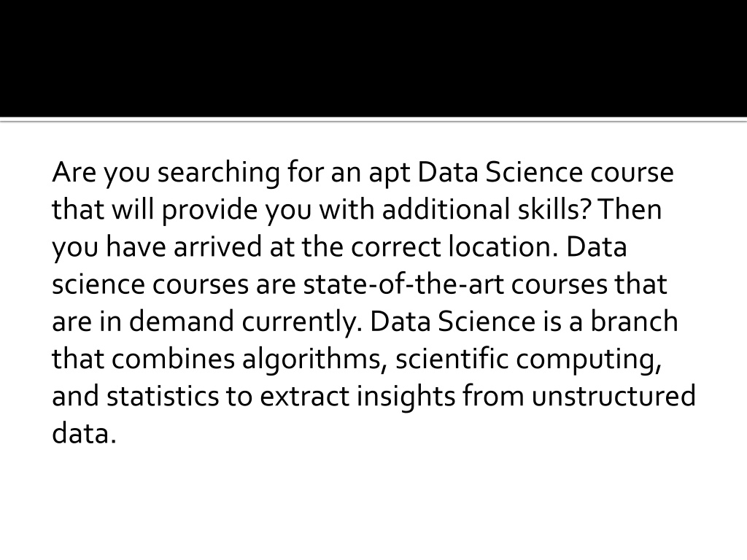Image resolution: width=747 pixels, height=560 pixels.
Task: Click the word "provide" in the paragraph
Action: 209,210
